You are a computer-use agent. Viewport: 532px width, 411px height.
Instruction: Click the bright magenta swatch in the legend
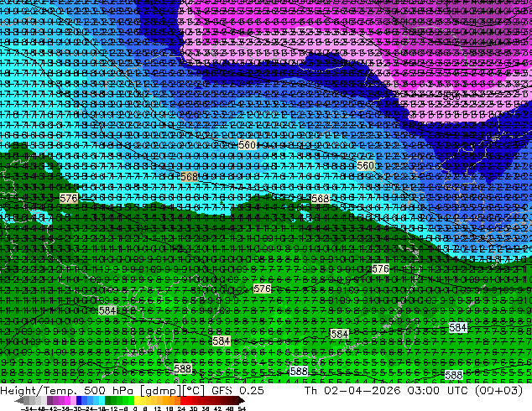click(67, 400)
